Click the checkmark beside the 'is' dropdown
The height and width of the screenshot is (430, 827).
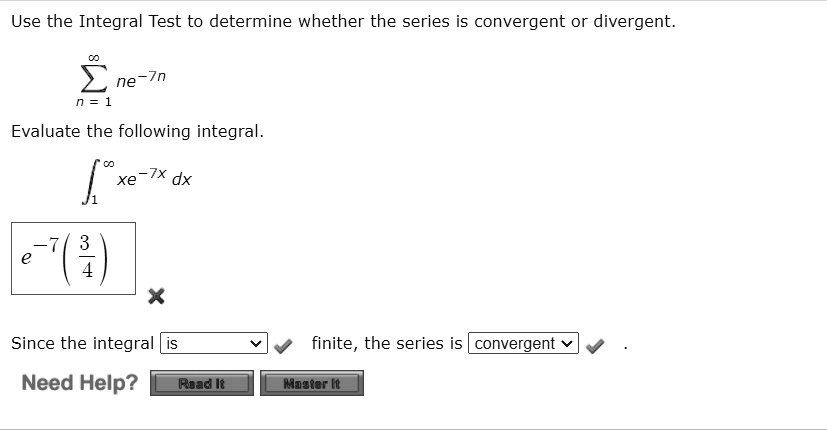click(283, 346)
